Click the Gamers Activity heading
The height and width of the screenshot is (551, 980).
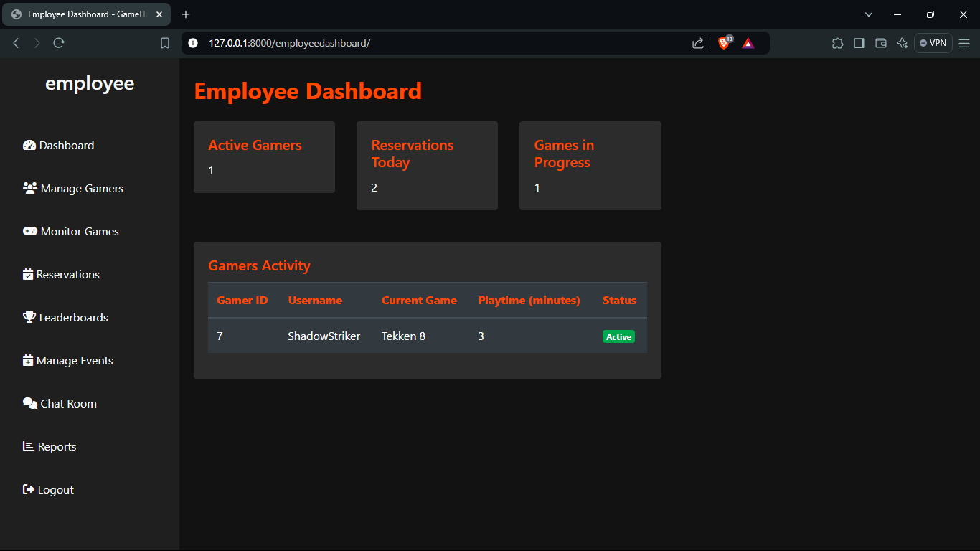(x=259, y=265)
